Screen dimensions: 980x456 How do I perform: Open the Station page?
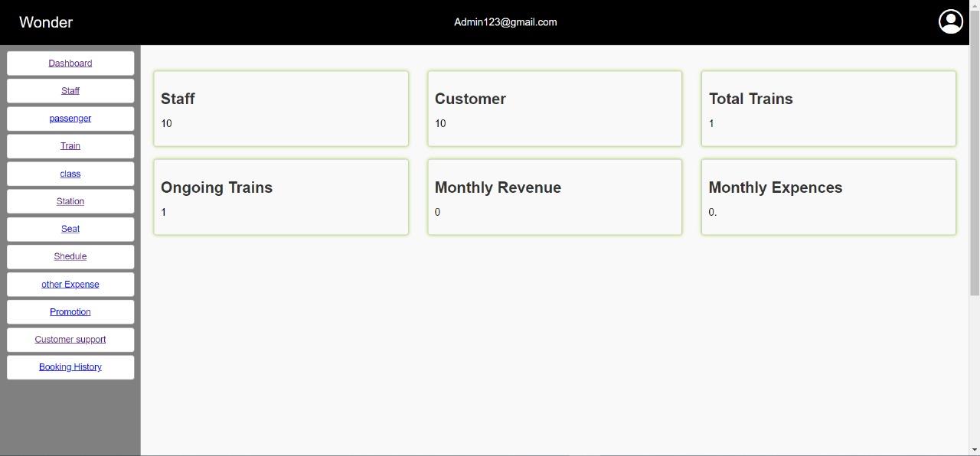(70, 202)
